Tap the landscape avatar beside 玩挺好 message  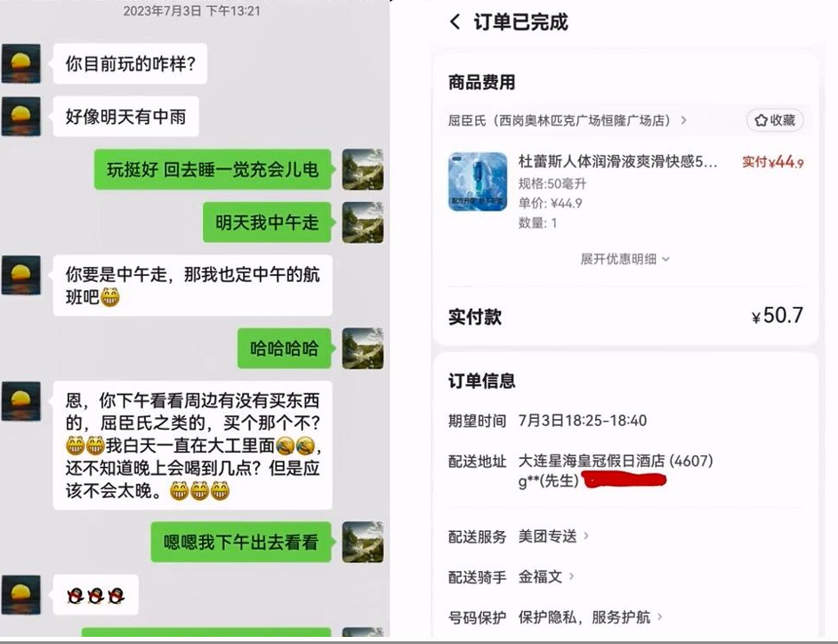[x=363, y=169]
